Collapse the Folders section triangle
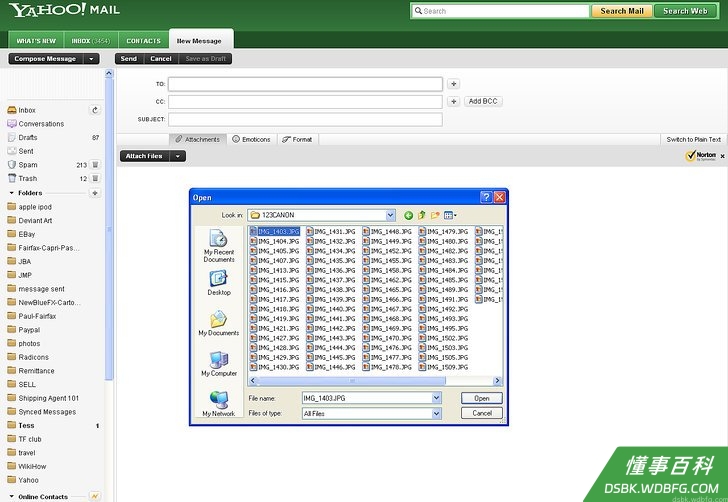The image size is (728, 502). pyautogui.click(x=12, y=193)
